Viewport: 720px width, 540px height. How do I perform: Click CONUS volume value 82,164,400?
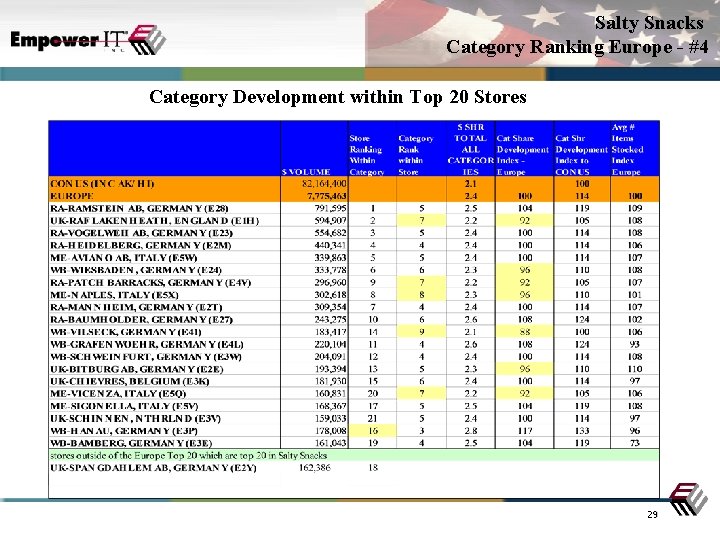(324, 184)
